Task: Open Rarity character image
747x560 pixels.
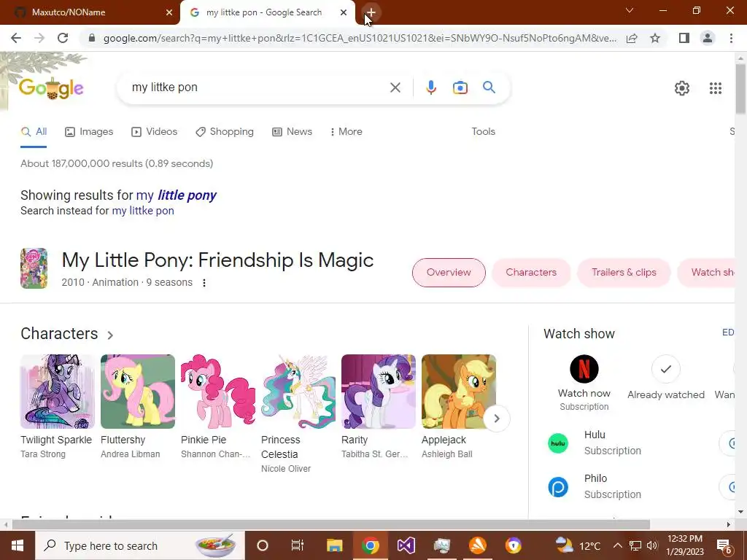Action: point(379,392)
